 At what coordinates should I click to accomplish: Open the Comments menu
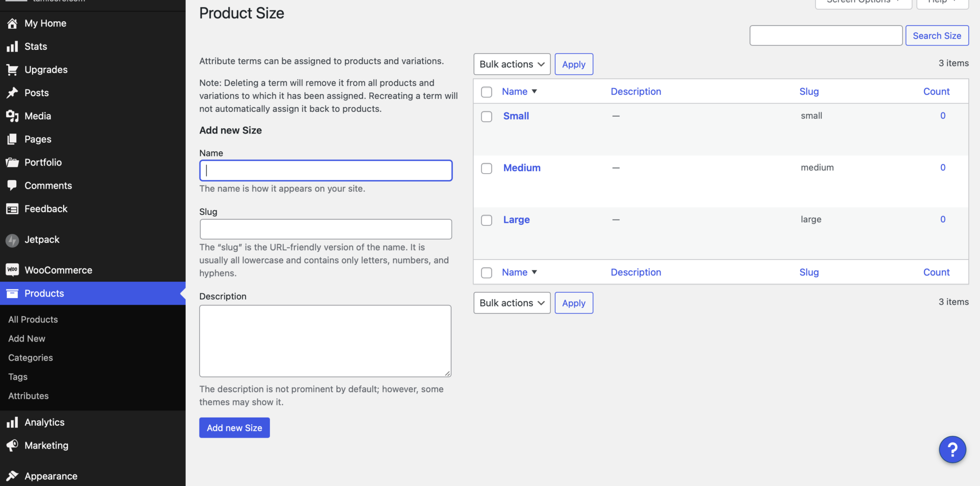[93, 186]
